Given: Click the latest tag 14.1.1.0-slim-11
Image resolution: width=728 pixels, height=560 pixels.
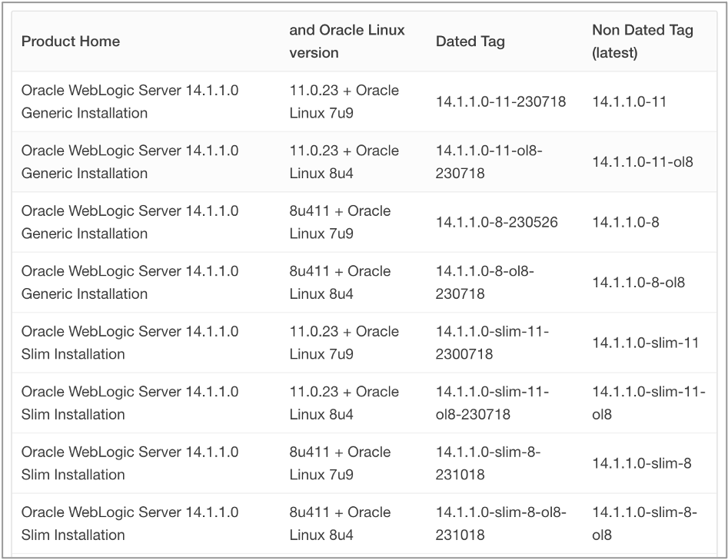Looking at the screenshot, I should point(645,343).
